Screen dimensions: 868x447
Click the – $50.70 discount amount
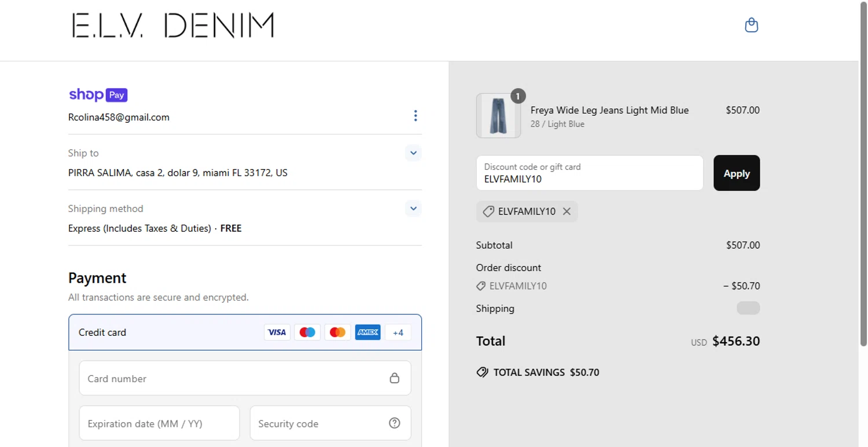pos(741,286)
